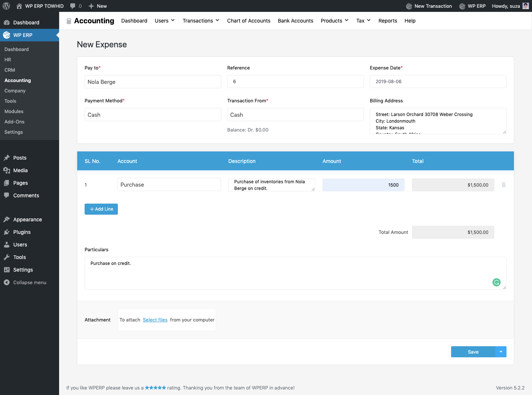Expand the Transactions dropdown menu
Image resolution: width=532 pixels, height=395 pixels.
201,21
